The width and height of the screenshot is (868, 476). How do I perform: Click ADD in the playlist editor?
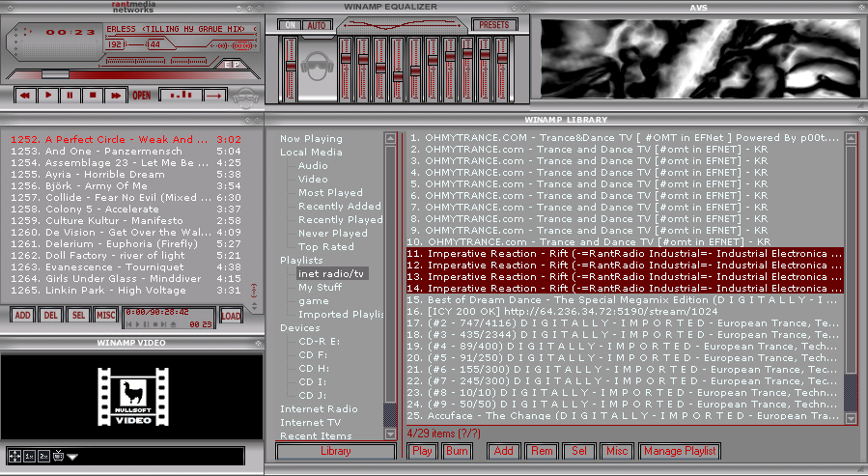click(x=23, y=315)
